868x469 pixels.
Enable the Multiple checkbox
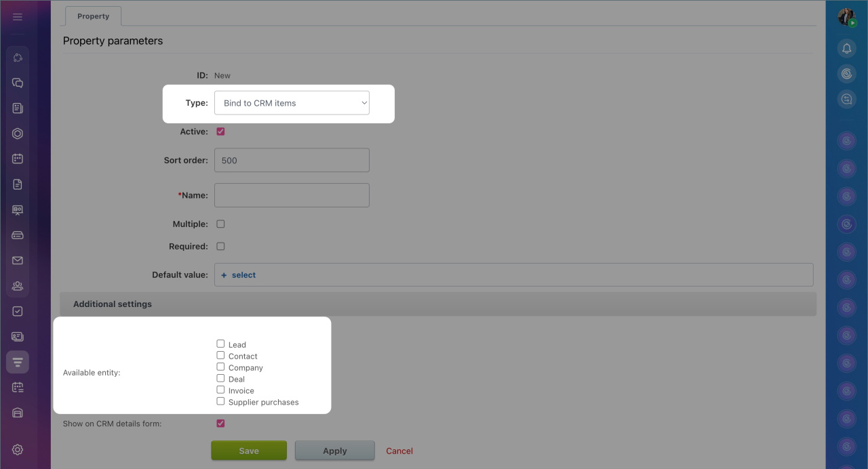pyautogui.click(x=220, y=224)
